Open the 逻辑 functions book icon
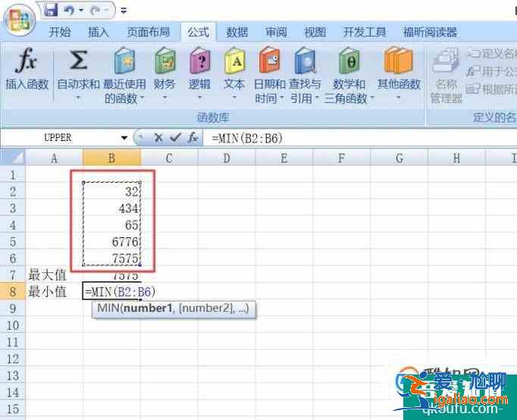This screenshot has height=420, width=517. coord(200,61)
